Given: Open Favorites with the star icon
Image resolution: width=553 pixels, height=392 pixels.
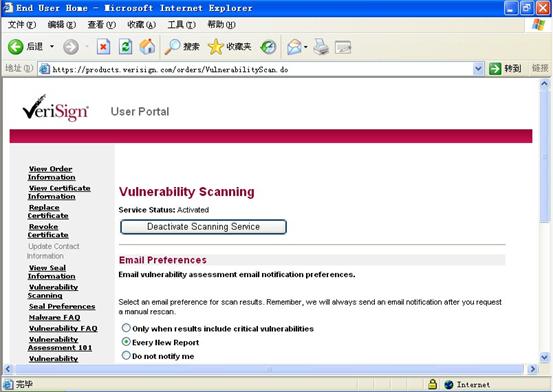Looking at the screenshot, I should click(x=215, y=47).
